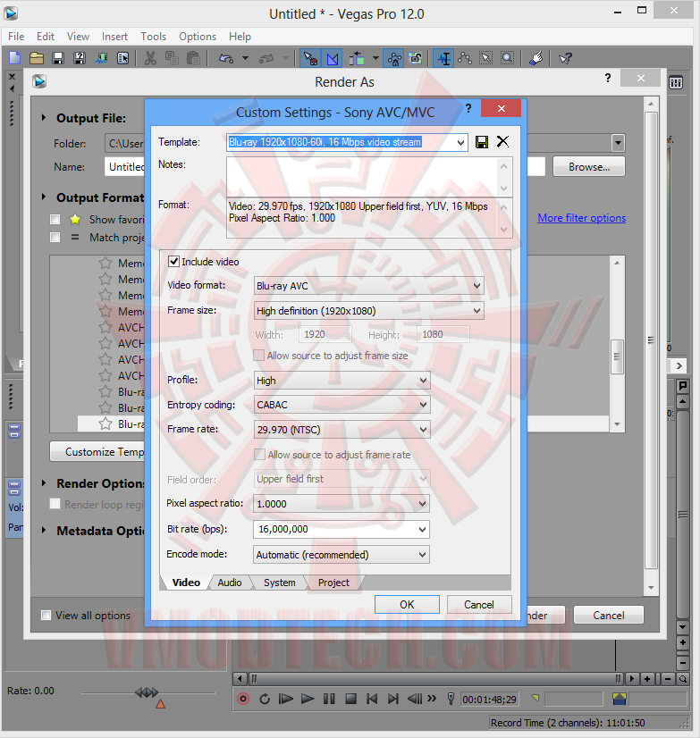Click the Record button in transport bar
The image size is (700, 738).
coord(243,699)
